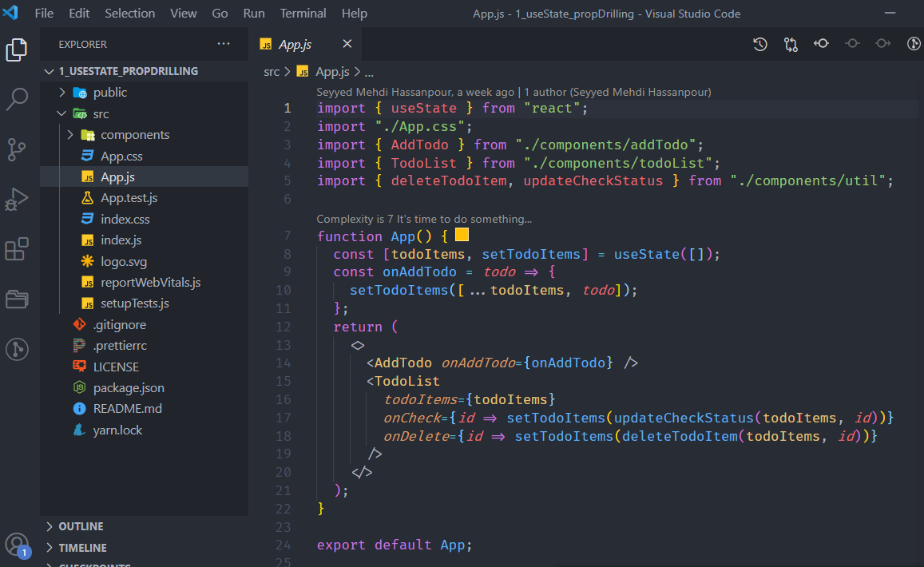Open Explorer more actions ellipsis
This screenshot has width=924, height=567.
224,44
